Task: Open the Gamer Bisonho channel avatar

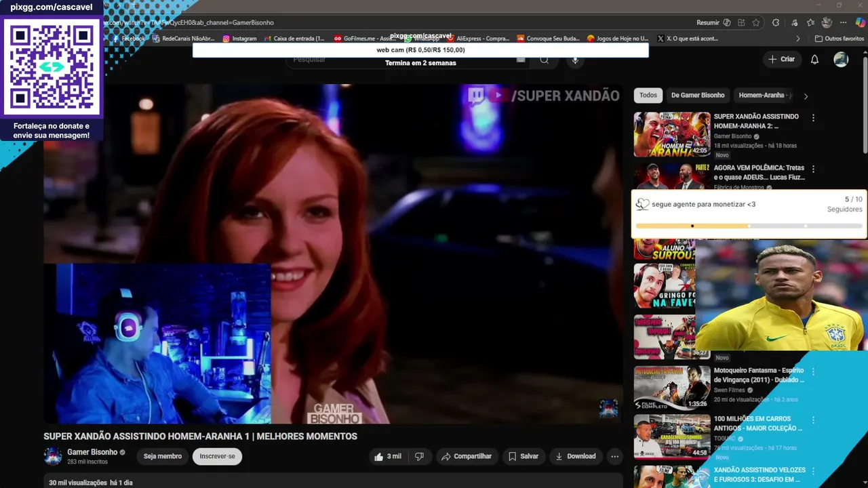Action: click(x=53, y=456)
